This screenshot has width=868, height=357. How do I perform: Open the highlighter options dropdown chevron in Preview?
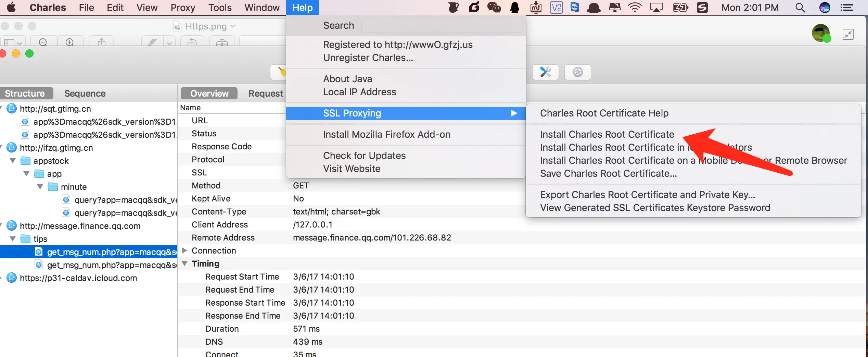[169, 42]
